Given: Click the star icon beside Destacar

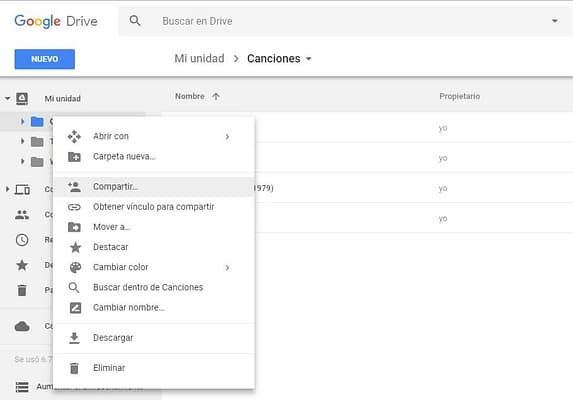Looking at the screenshot, I should (75, 247).
